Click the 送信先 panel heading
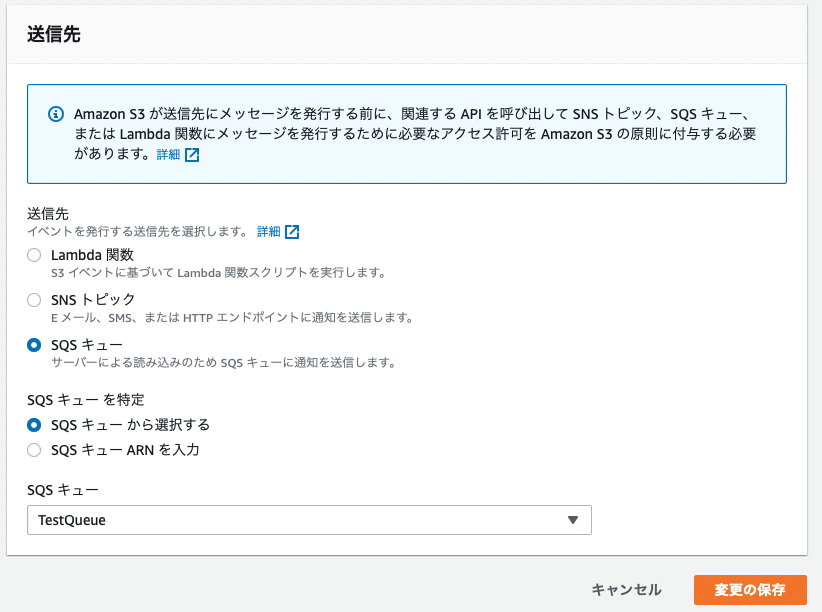The height and width of the screenshot is (612, 822). pyautogui.click(x=54, y=34)
